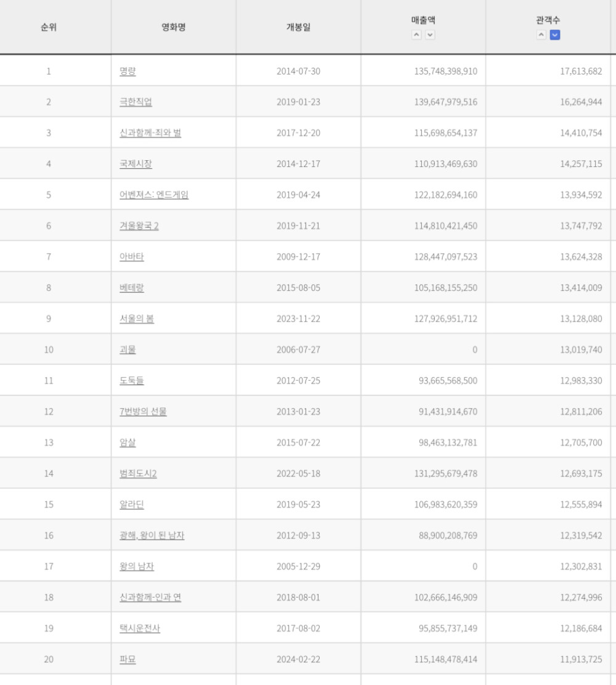The height and width of the screenshot is (685, 616).
Task: Open the 파묘 movie link
Action: (x=128, y=659)
